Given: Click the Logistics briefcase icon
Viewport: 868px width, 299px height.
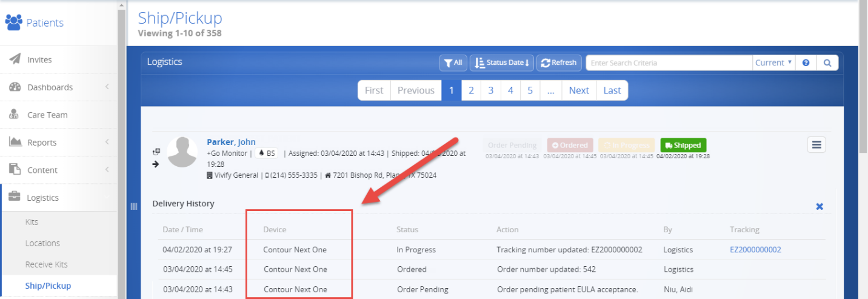Looking at the screenshot, I should 15,198.
